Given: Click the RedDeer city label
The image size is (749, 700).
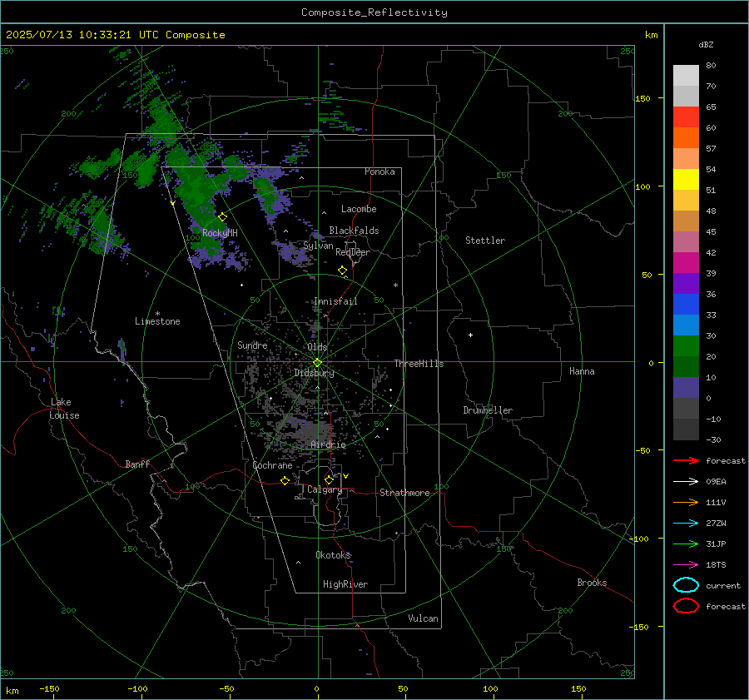Looking at the screenshot, I should pos(353,252).
